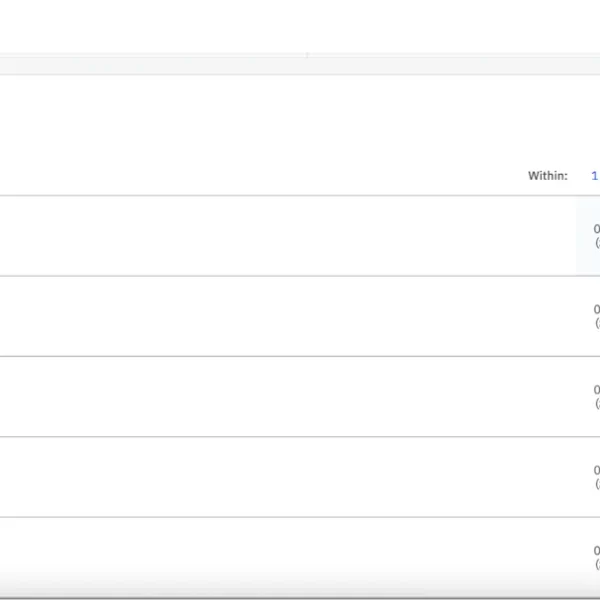
Task: Click the highlighted cell in the first row
Action: 588,236
